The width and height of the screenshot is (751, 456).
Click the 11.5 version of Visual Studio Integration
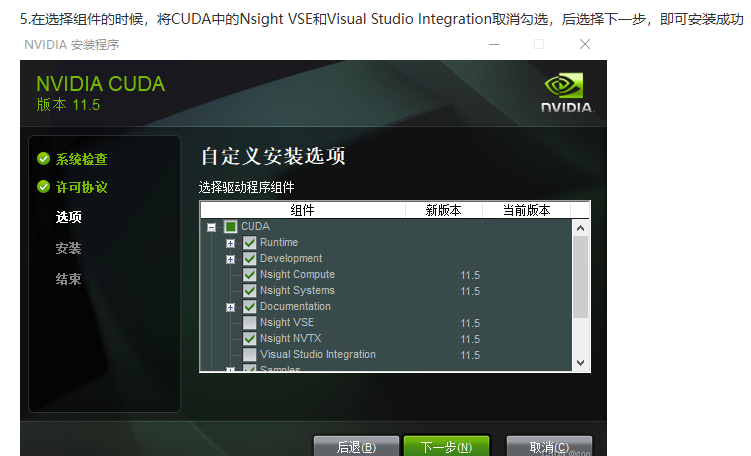coord(470,355)
